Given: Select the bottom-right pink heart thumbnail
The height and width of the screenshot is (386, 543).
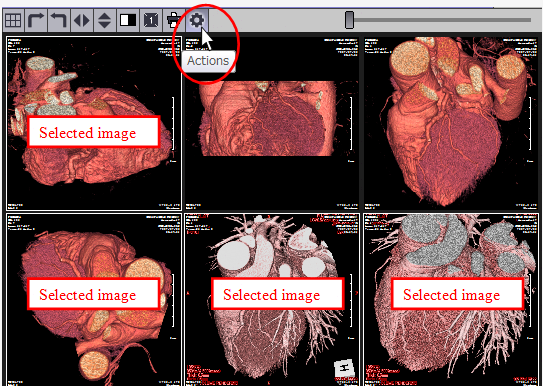Looking at the screenshot, I should pos(451,300).
